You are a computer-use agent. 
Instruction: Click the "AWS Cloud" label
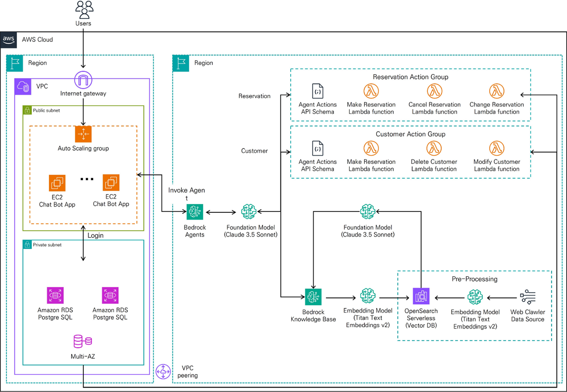37,40
